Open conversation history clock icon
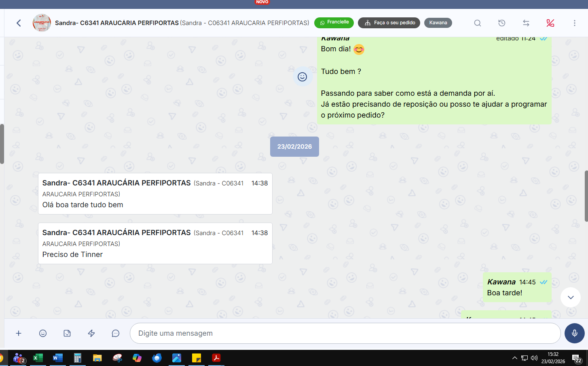Image resolution: width=588 pixels, height=366 pixels. coord(502,23)
